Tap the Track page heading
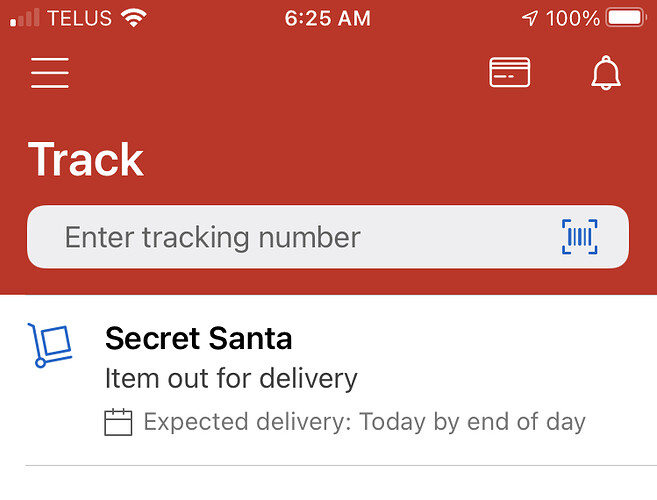Screen dimensions: 657x500 (86, 159)
